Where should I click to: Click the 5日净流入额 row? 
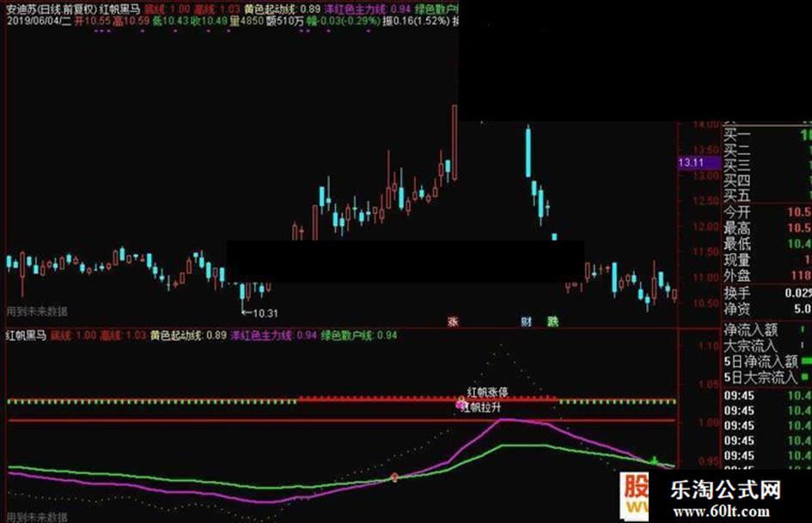click(x=767, y=362)
